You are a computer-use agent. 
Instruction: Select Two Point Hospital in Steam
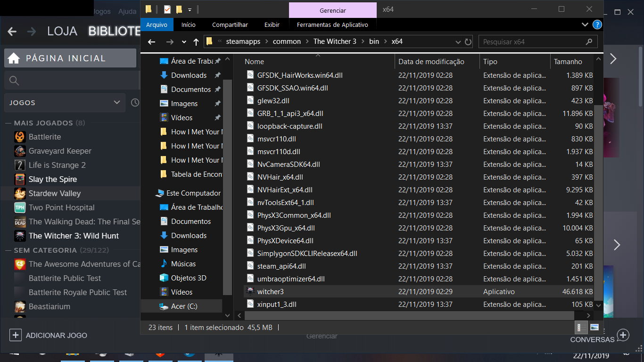tap(61, 207)
